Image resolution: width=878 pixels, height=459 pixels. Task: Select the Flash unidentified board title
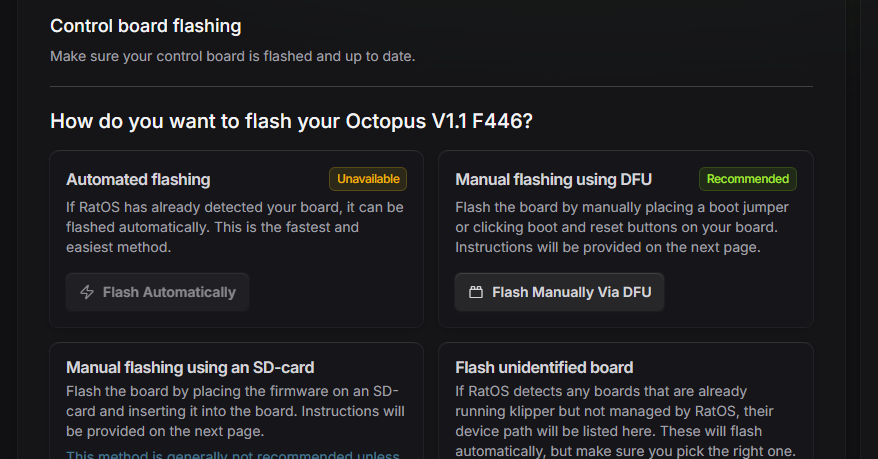click(x=544, y=367)
